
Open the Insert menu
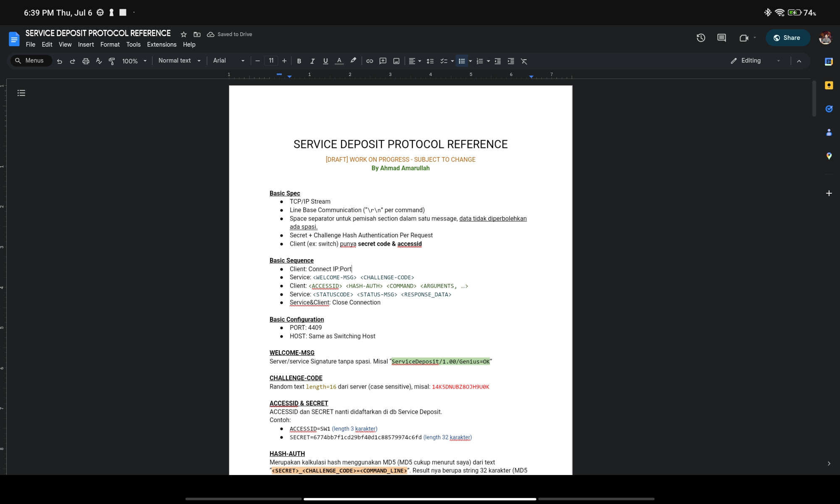pyautogui.click(x=86, y=45)
